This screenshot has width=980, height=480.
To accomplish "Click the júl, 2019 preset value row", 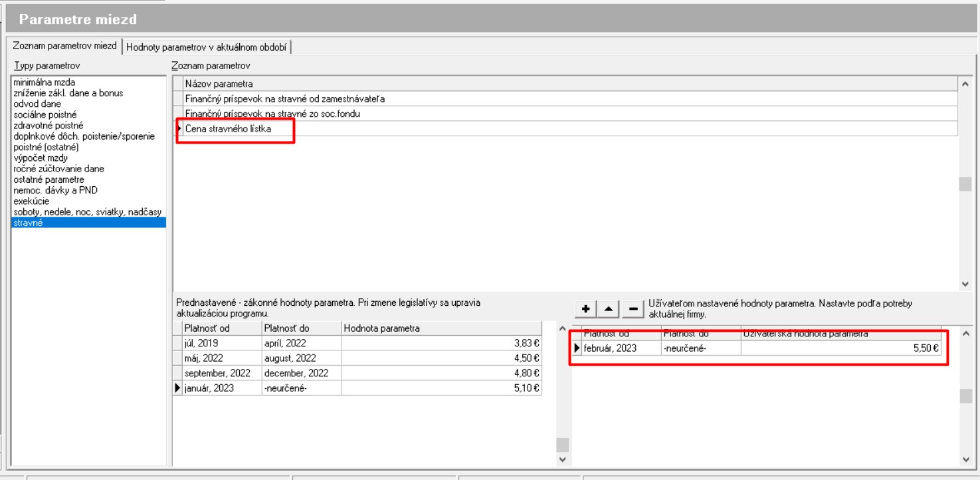I will [201, 344].
